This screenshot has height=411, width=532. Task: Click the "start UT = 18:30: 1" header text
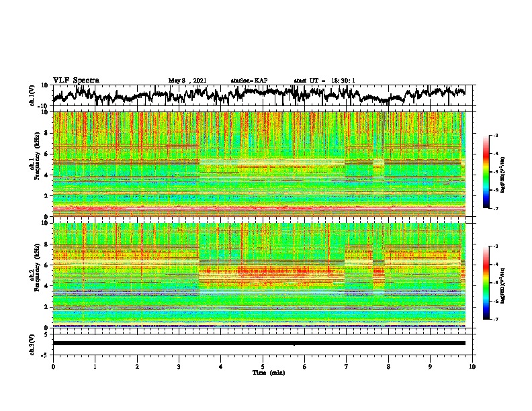[324, 81]
